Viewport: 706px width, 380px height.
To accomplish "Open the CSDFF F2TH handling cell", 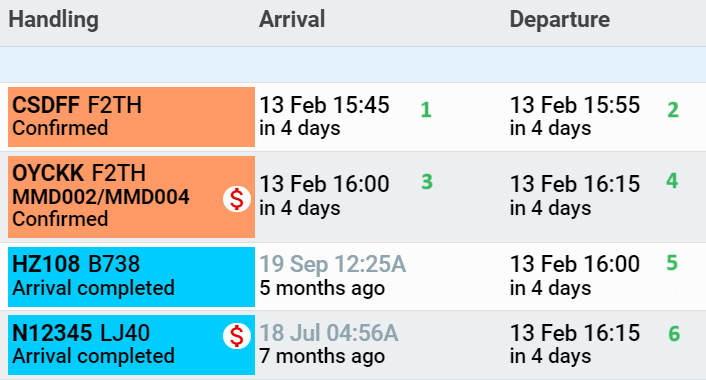I will point(131,117).
